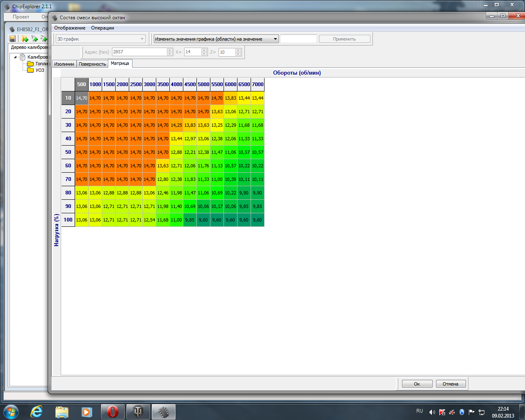
Task: Open the Отображение menu
Action: 70,28
